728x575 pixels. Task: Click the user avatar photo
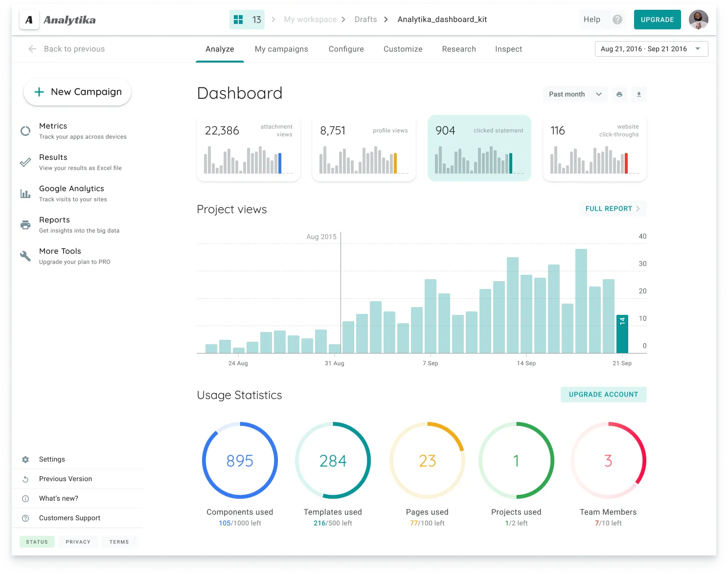pyautogui.click(x=698, y=20)
